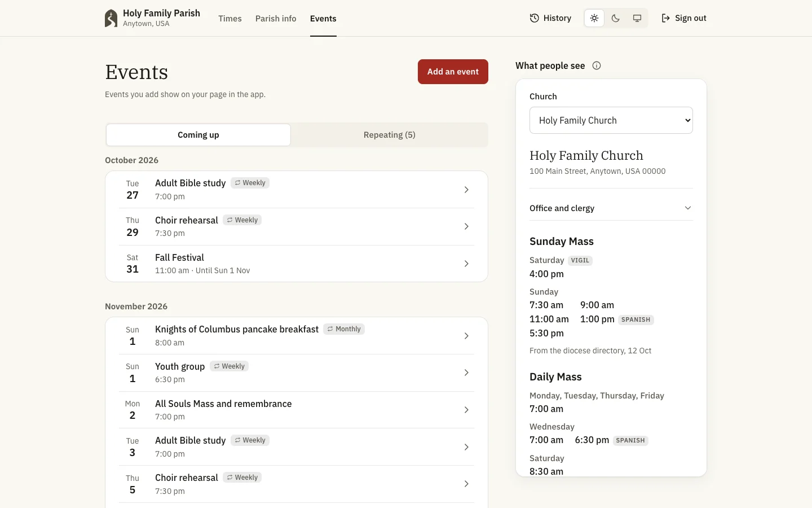Viewport: 812px width, 508px height.
Task: Click the 100 Main Street address
Action: [x=597, y=171]
